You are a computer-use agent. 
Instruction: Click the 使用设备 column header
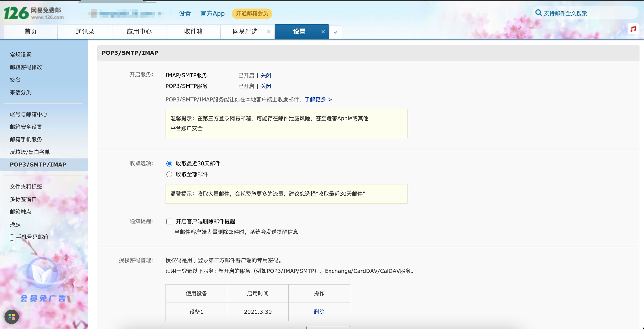point(196,294)
